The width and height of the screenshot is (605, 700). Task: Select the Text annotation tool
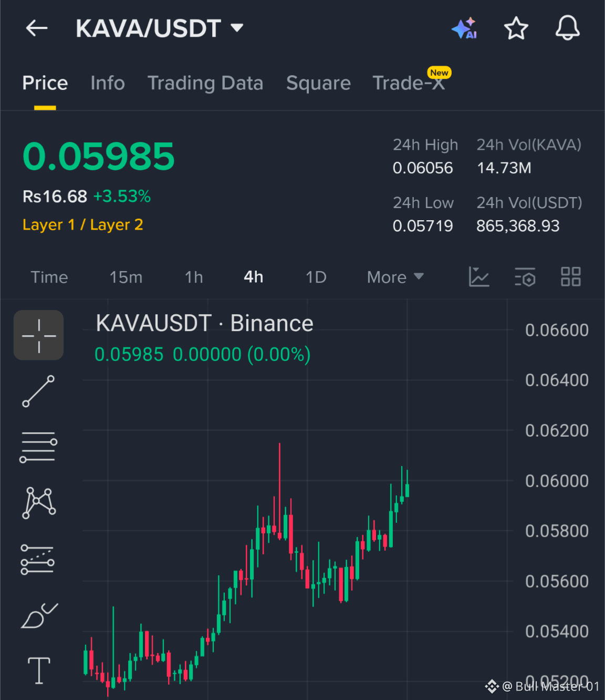pos(39,671)
